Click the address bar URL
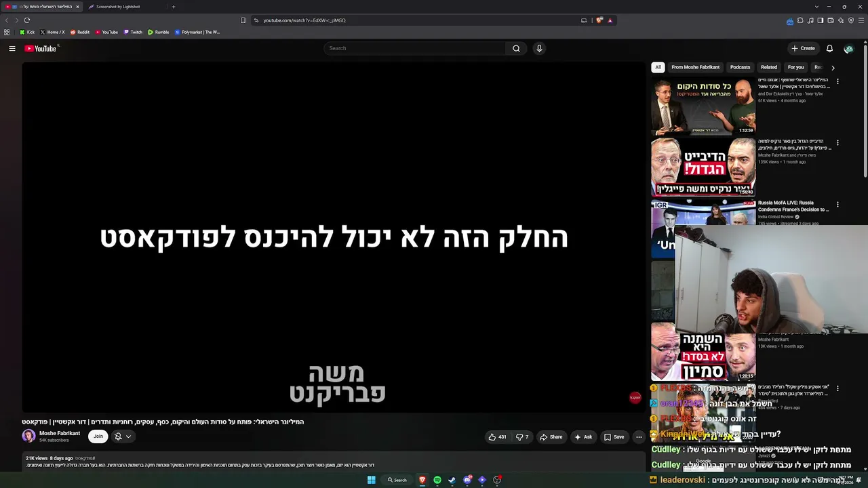 coord(304,20)
